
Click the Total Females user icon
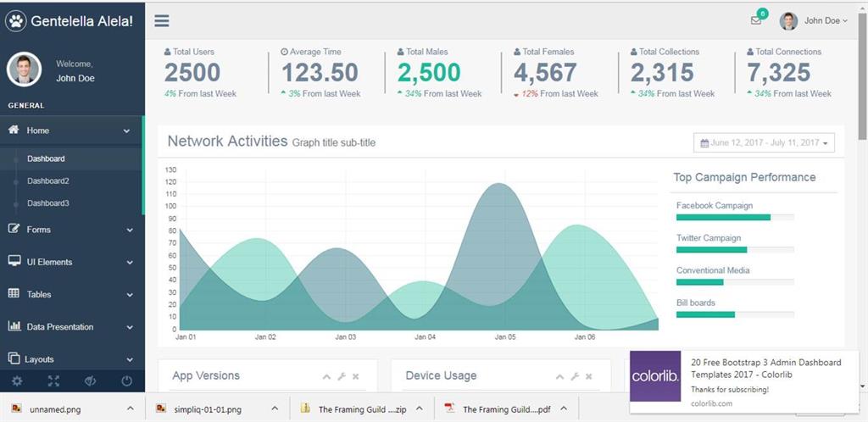(x=518, y=52)
